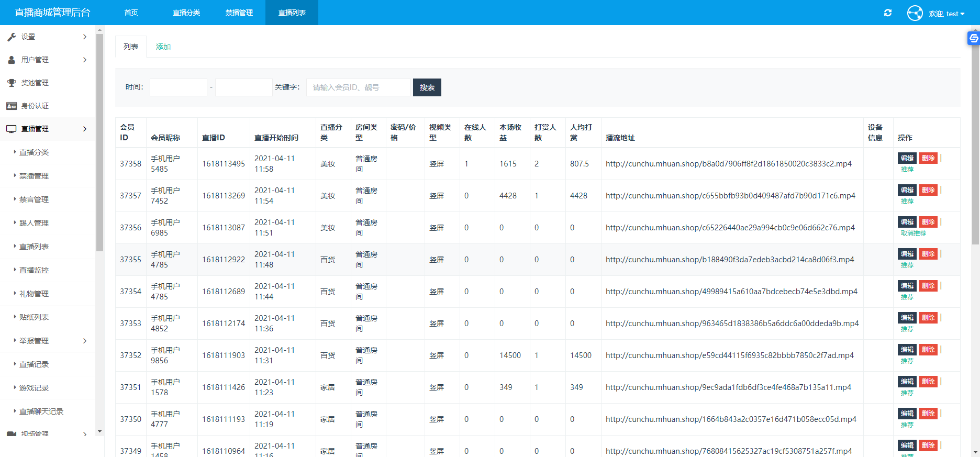Click the 搜索 button
This screenshot has width=980, height=457.
tap(427, 87)
